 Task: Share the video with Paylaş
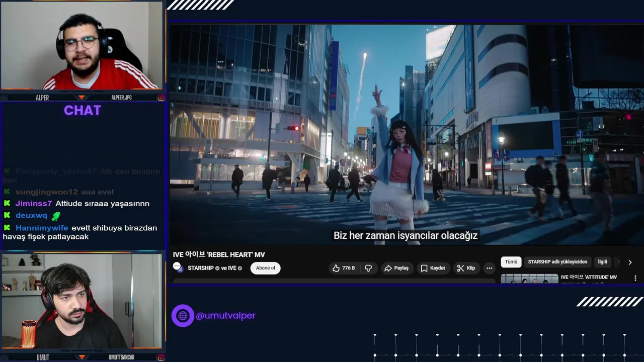tap(396, 268)
